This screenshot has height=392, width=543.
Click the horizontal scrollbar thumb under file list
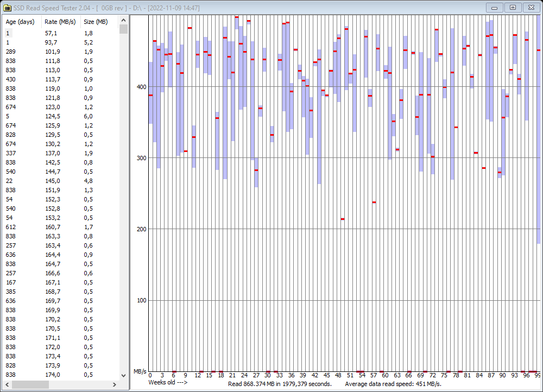pyautogui.click(x=30, y=384)
